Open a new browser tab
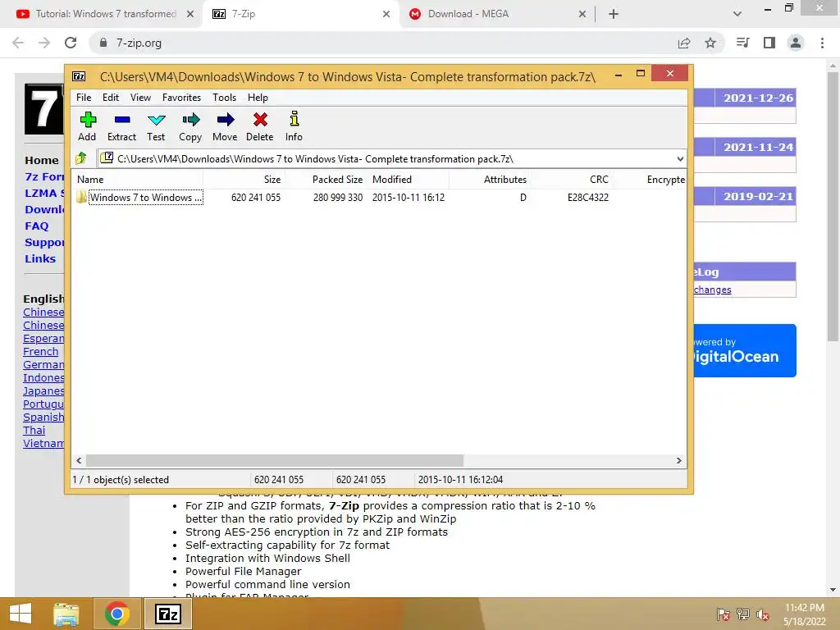Screen dimensions: 840x630 pyautogui.click(x=614, y=14)
